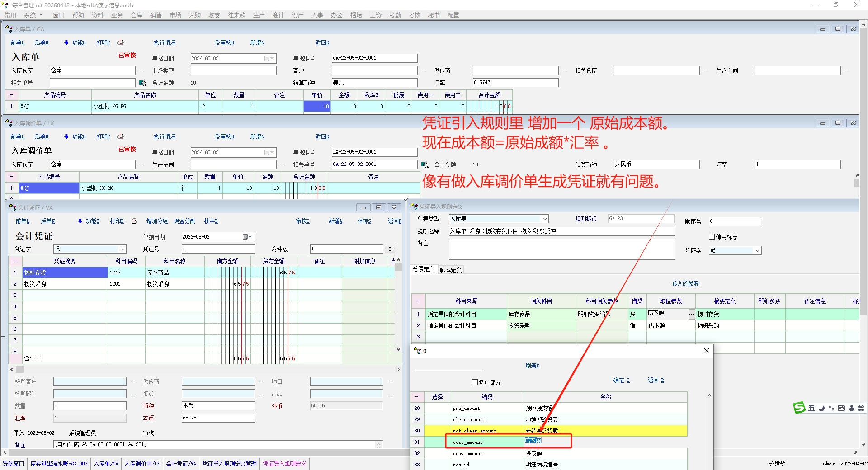This screenshot has width=868, height=470.
Task: Open the 单据日期 dropdown in 入库单
Action: coord(269,58)
